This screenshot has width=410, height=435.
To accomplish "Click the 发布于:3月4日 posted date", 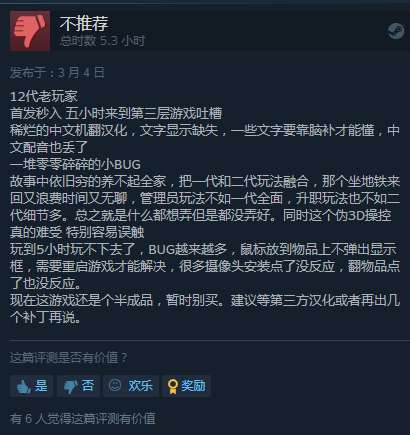I will (x=57, y=72).
